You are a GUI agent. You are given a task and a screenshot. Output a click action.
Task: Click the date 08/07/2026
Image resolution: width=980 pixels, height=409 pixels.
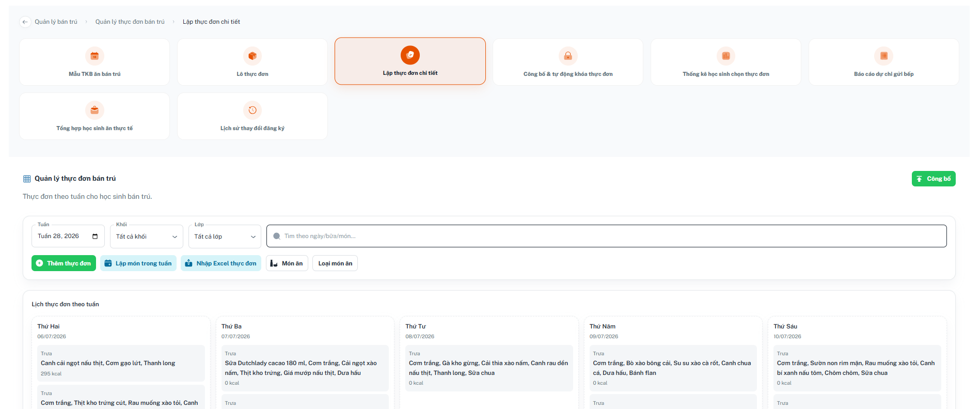(x=420, y=337)
